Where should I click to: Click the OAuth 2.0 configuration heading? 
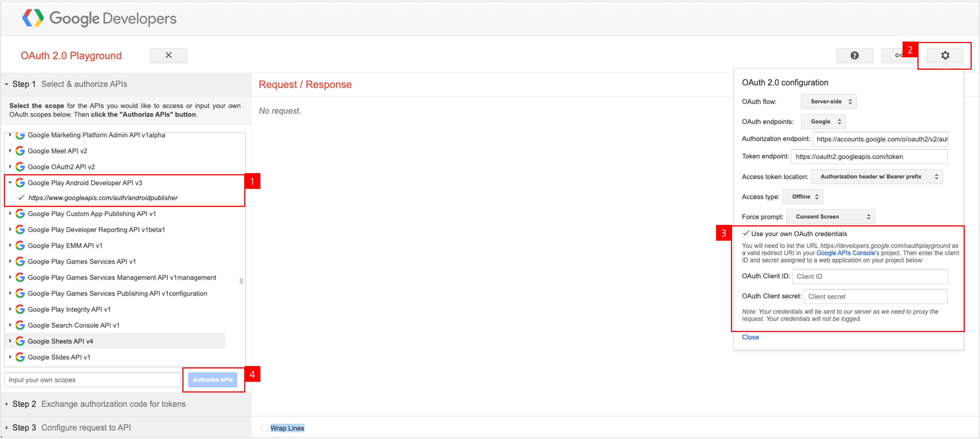[785, 82]
